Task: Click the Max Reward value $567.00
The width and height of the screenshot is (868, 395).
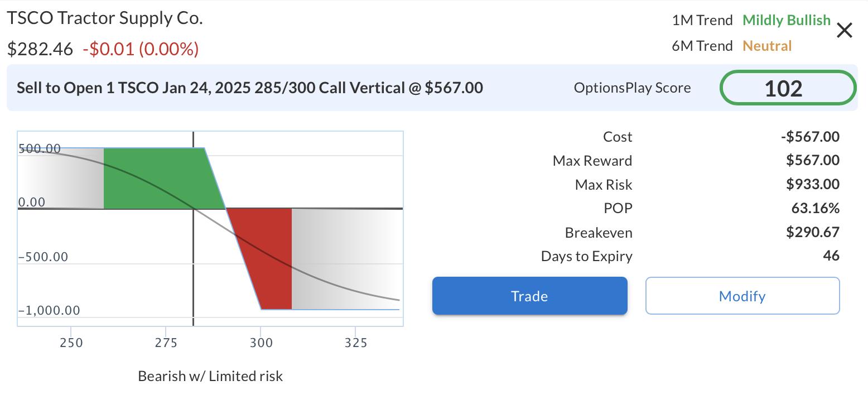Action: click(812, 160)
